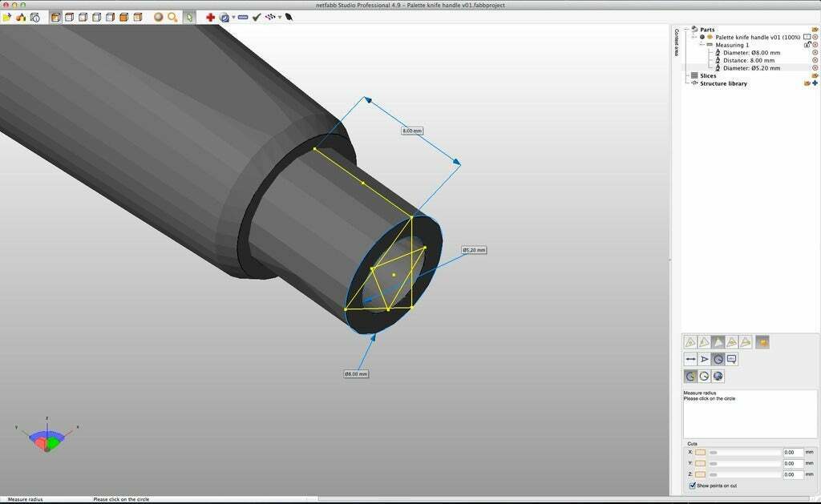Open dropdown arrow beside slicing icon

(x=280, y=18)
